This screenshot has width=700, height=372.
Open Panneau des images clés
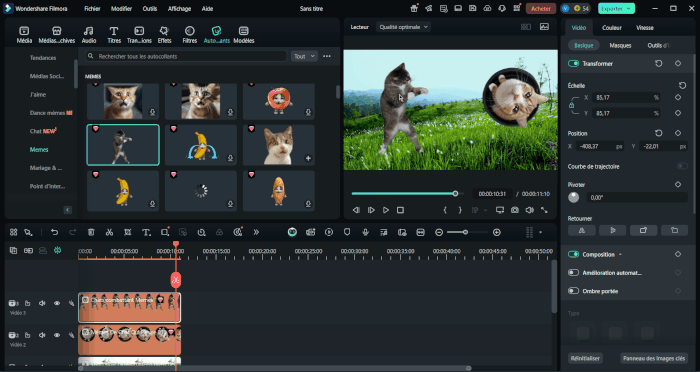click(654, 358)
